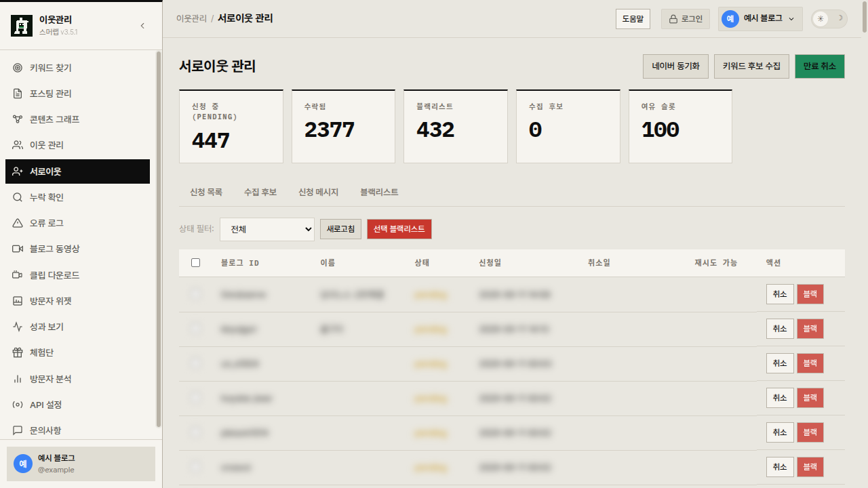868x488 pixels.
Task: Click the 예시 블로그 avatar in sidebar footer
Action: 23,464
